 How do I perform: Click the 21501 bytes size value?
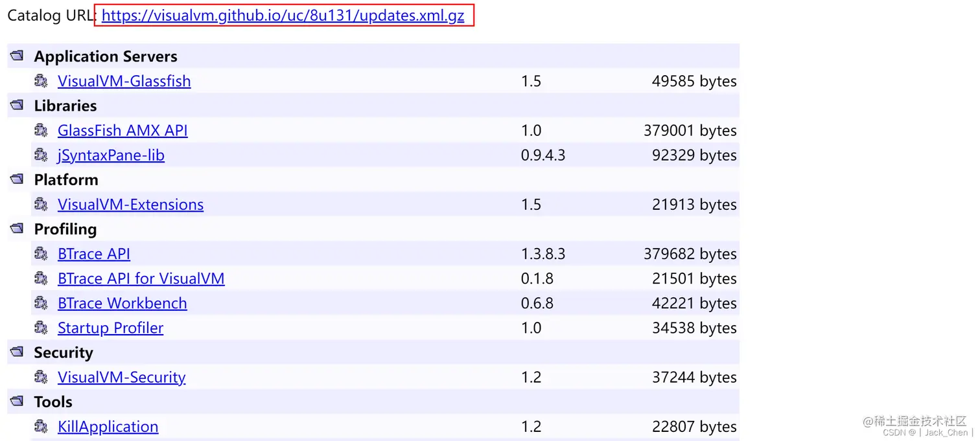(x=694, y=278)
